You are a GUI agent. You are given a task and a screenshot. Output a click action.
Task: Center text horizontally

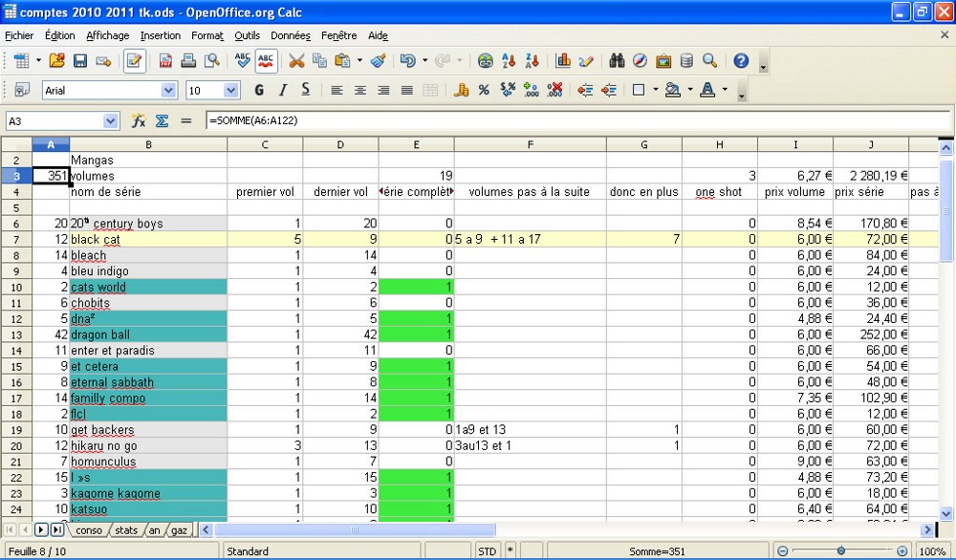359,90
